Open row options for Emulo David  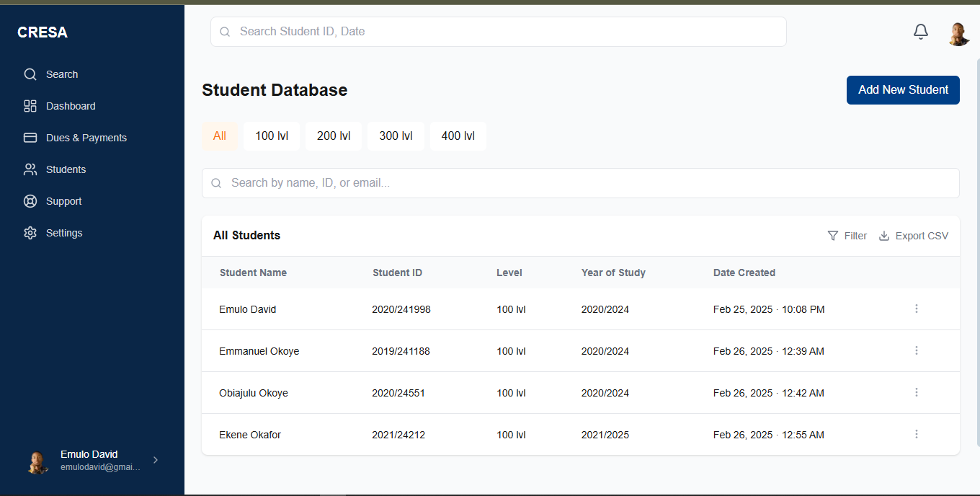coord(917,309)
